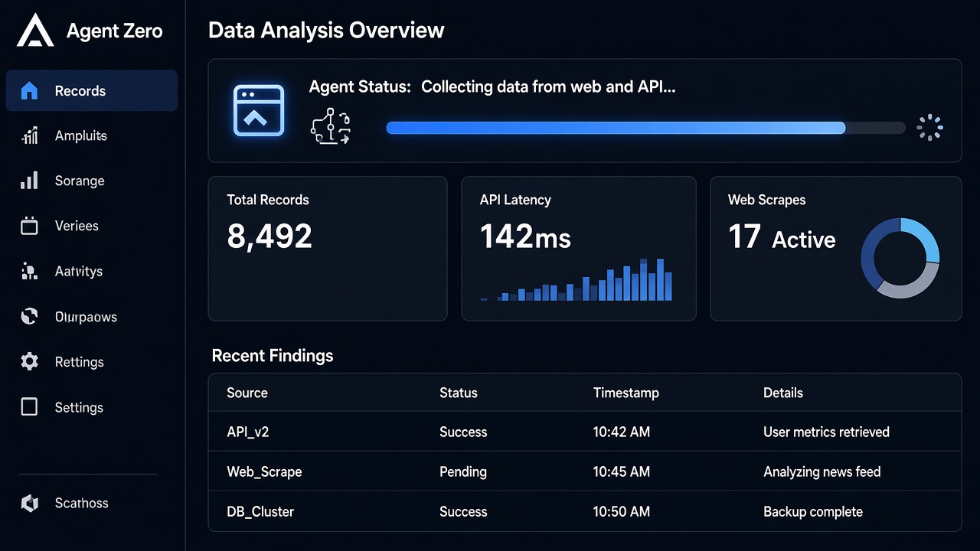The image size is (980, 551).
Task: Click the home icon beside Records
Action: pyautogui.click(x=29, y=91)
